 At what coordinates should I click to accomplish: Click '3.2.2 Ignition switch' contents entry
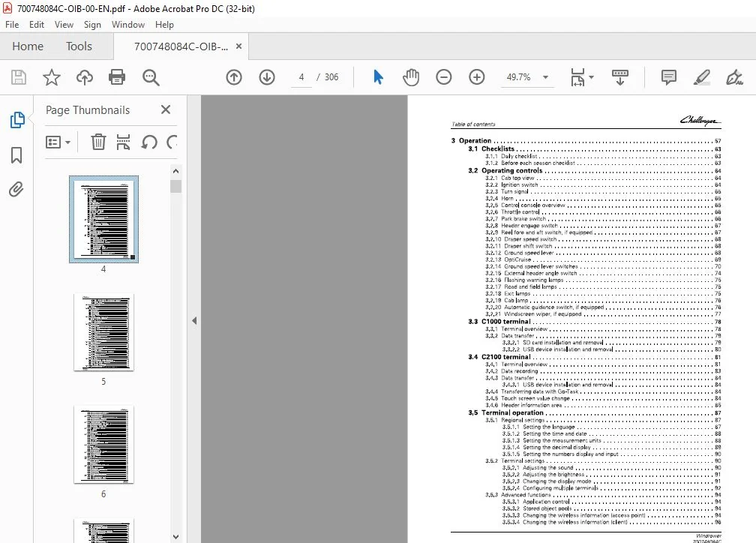(x=603, y=184)
